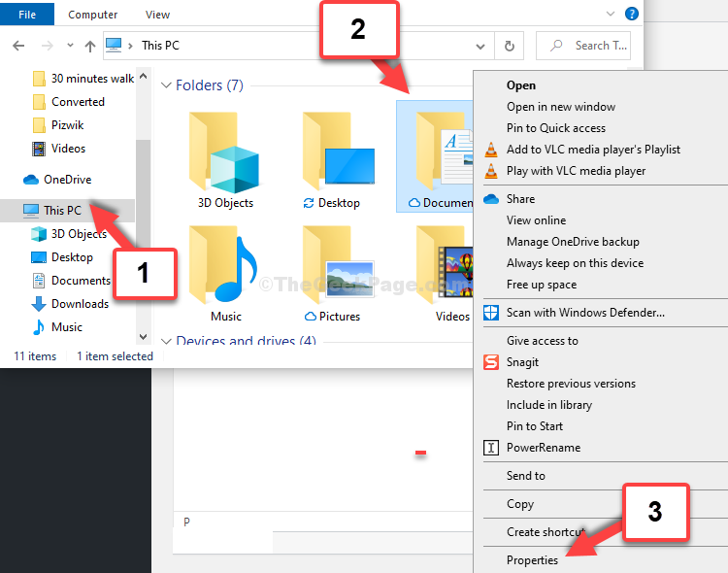This screenshot has height=573, width=728.
Task: Open Music in the navigation pane
Action: click(57, 326)
